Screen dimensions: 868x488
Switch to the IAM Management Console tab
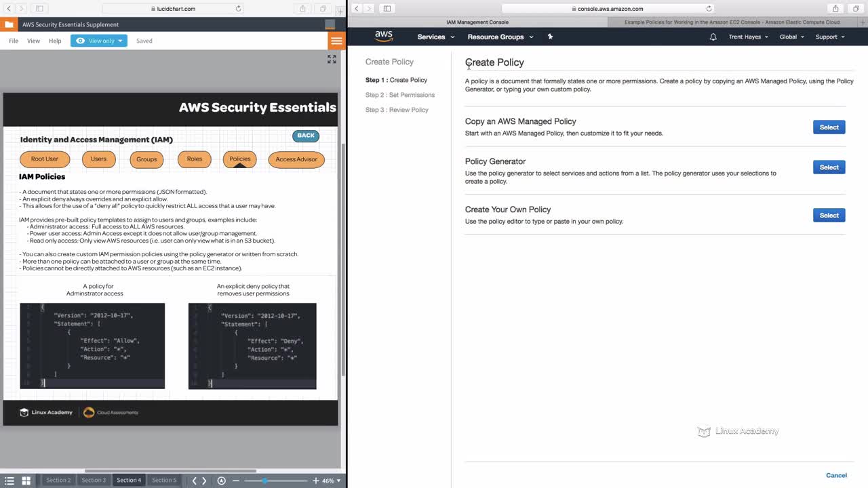point(477,22)
